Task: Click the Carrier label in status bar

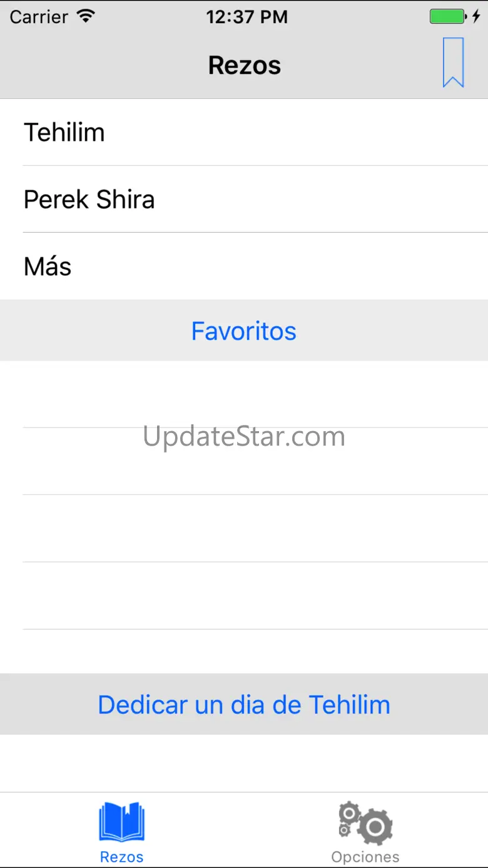Action: (x=39, y=17)
